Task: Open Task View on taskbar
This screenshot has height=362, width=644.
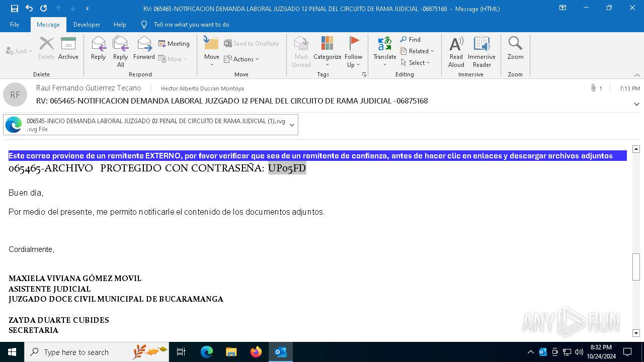Action: coord(181,352)
